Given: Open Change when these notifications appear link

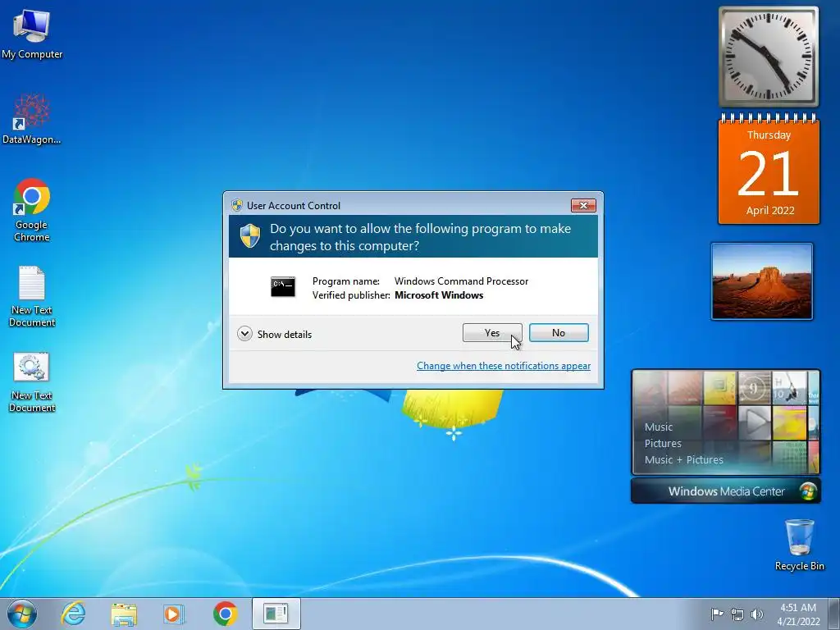Looking at the screenshot, I should 504,366.
